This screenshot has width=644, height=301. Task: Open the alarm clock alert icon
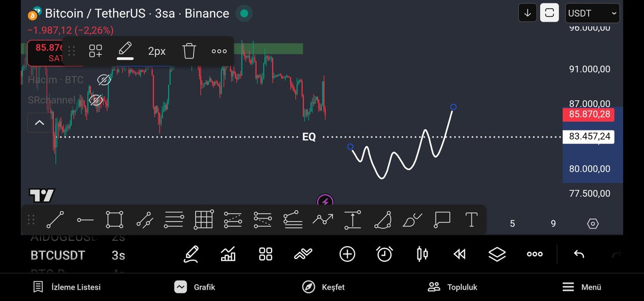point(385,254)
